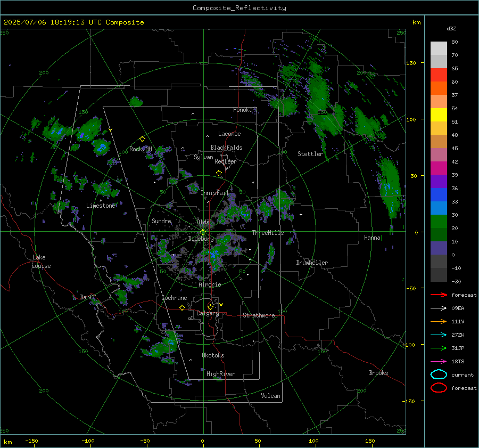Click the Cochrane label
The height and width of the screenshot is (448, 479).
tap(174, 298)
